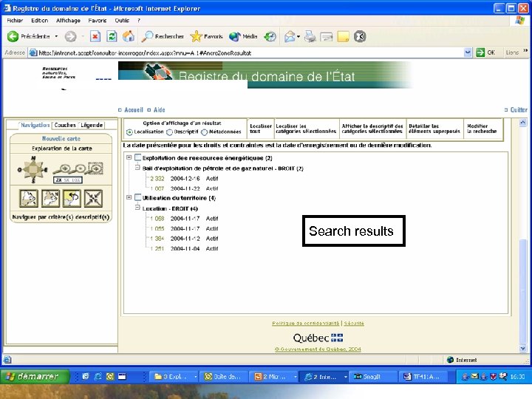This screenshot has height=399, width=532.
Task: Click the Politique de confidentialité link
Action: point(305,324)
